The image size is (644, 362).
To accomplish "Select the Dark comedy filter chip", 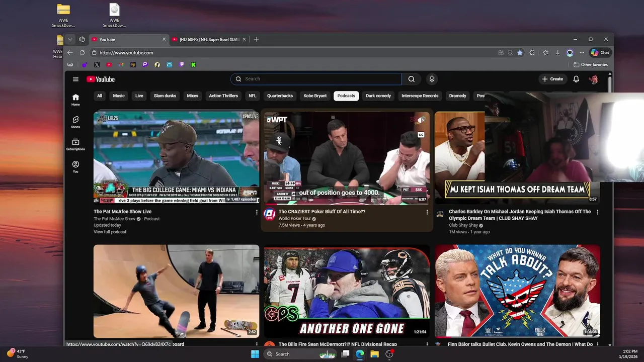I will click(x=378, y=96).
